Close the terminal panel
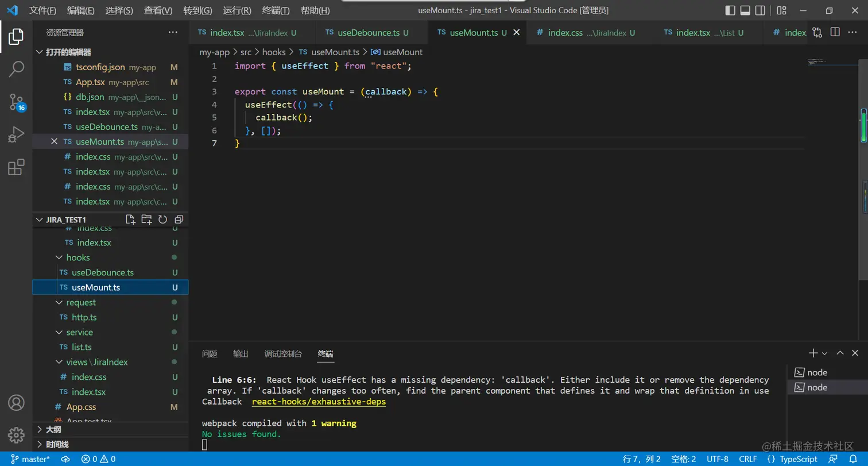Viewport: 868px width, 466px height. click(855, 353)
